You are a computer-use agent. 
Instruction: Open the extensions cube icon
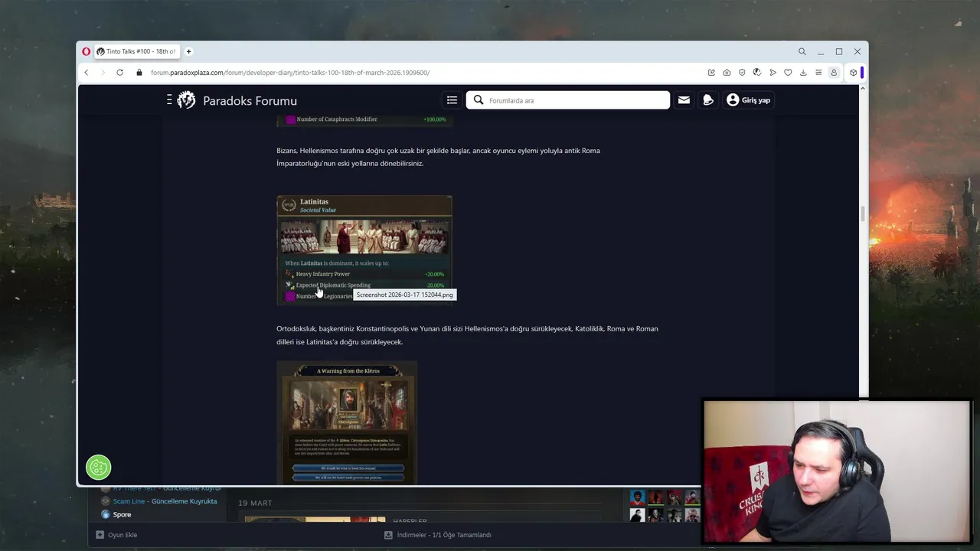coord(853,73)
